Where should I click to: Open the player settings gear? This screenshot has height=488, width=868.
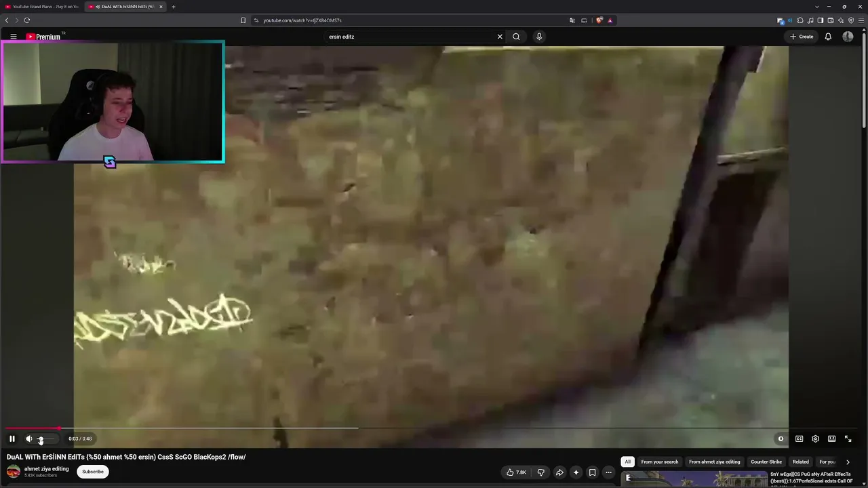[815, 439]
